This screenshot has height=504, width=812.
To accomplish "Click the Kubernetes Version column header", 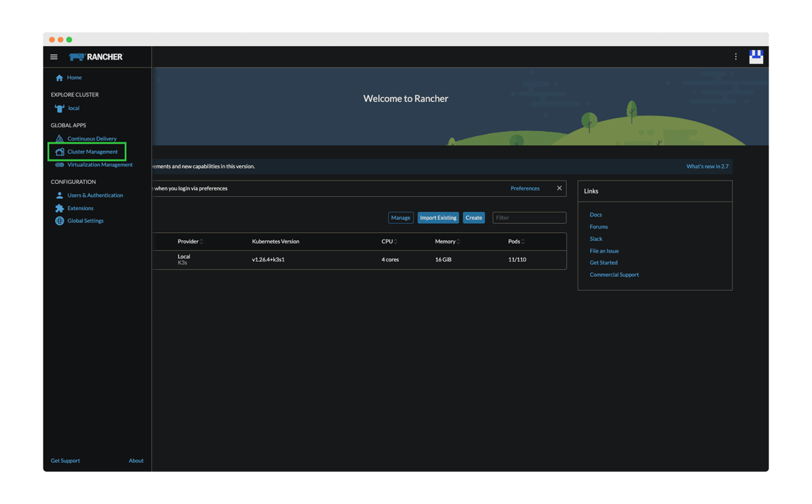I will tap(276, 241).
